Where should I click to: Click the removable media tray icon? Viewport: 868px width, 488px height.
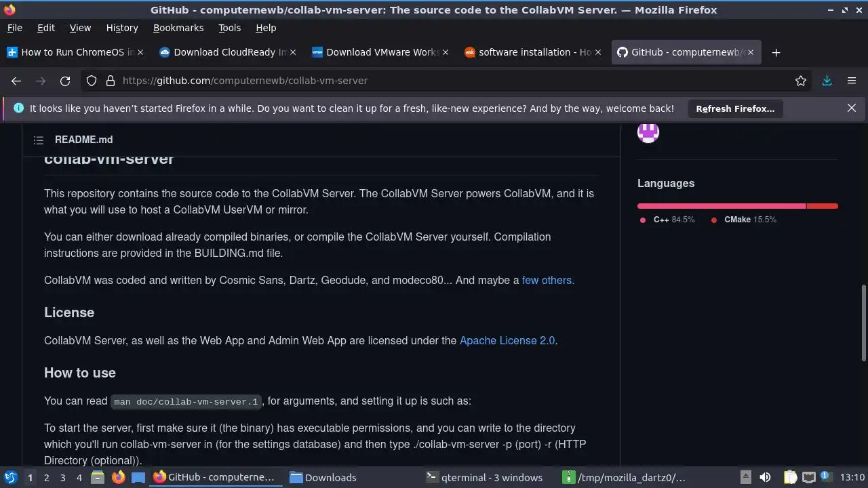(745, 477)
